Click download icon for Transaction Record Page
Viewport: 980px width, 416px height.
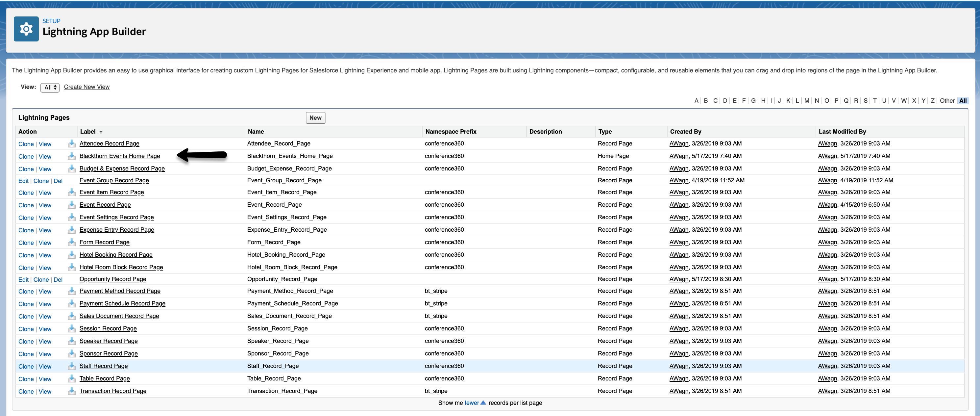tap(71, 392)
